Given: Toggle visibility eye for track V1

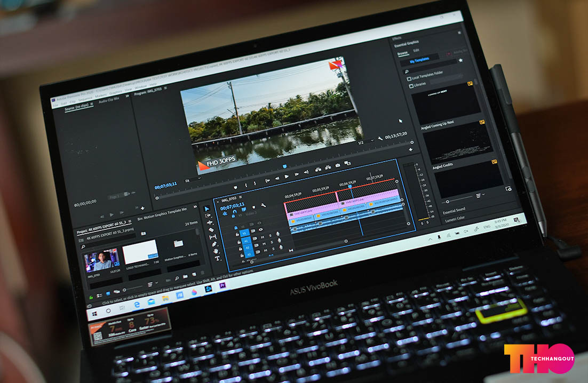Looking at the screenshot, I should pyautogui.click(x=261, y=229).
